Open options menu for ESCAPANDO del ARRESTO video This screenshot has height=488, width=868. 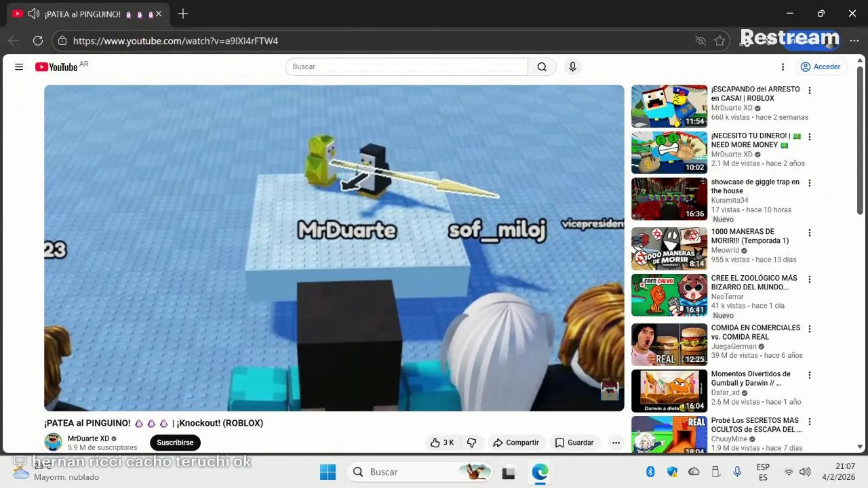(809, 90)
